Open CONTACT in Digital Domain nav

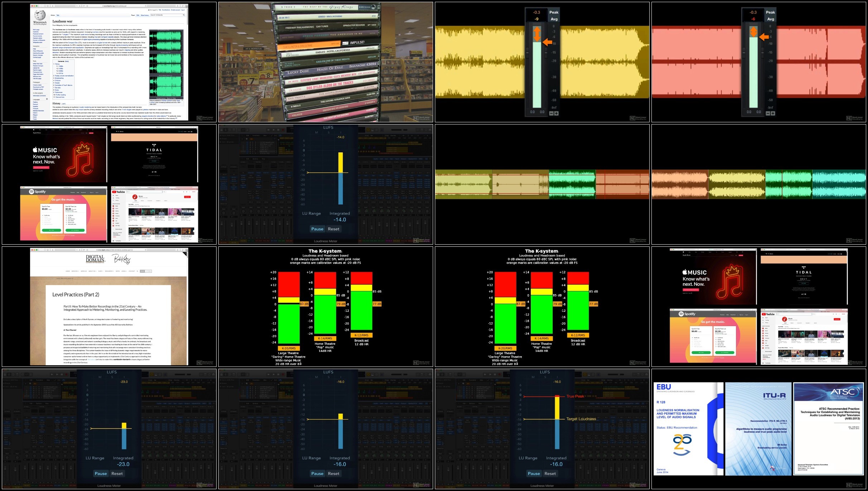pos(132,271)
